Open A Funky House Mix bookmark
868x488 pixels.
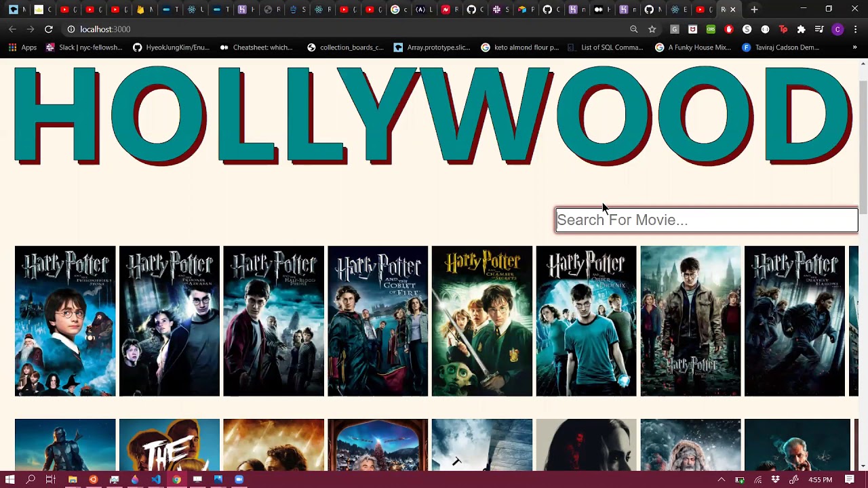click(693, 47)
